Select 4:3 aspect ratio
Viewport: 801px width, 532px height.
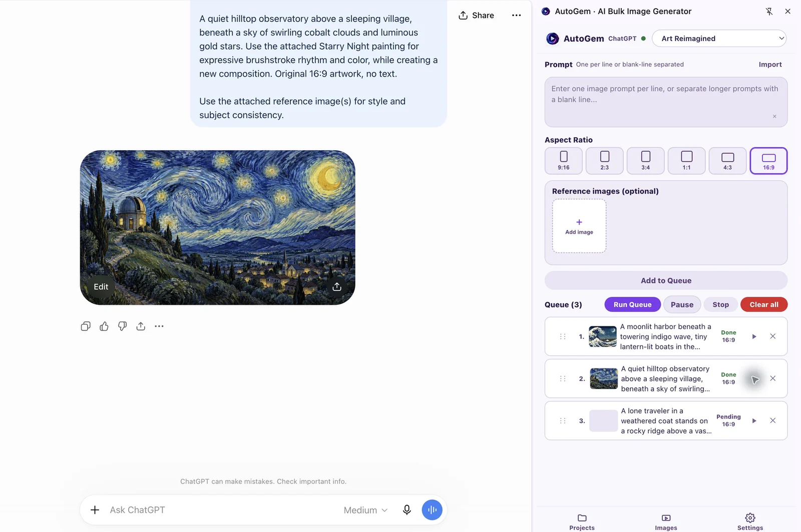click(728, 161)
